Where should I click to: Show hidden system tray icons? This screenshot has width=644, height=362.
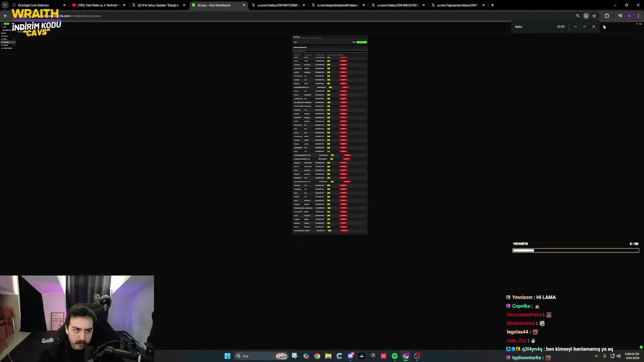[596, 356]
